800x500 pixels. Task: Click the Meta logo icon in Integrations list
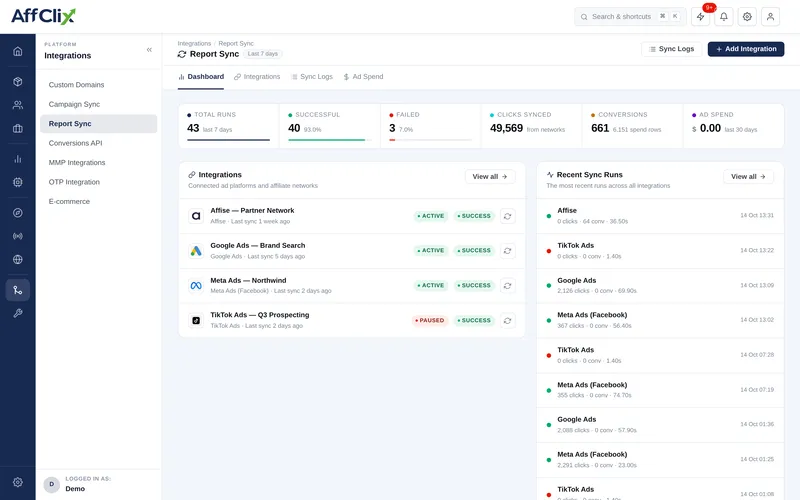pyautogui.click(x=196, y=286)
